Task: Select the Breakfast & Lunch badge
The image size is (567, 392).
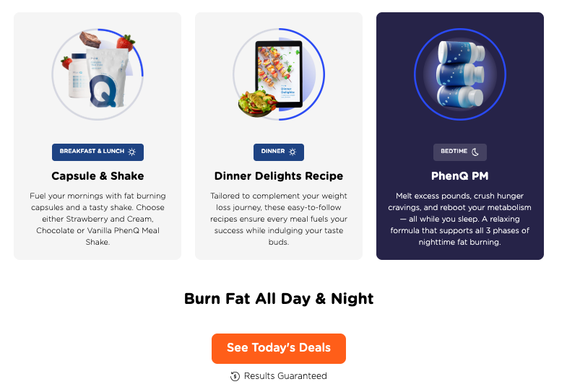Action: coord(98,152)
